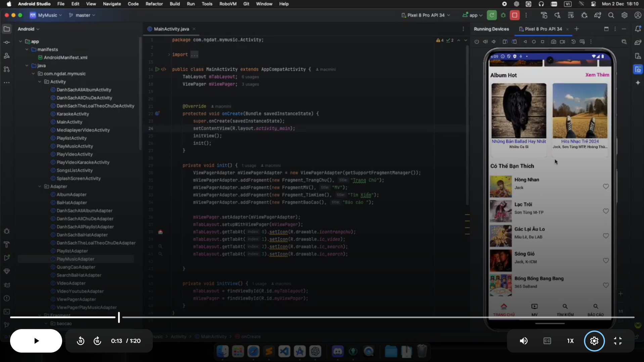Open Search Everywhere magnifier in toolbar
This screenshot has width=644, height=362.
coord(611,15)
